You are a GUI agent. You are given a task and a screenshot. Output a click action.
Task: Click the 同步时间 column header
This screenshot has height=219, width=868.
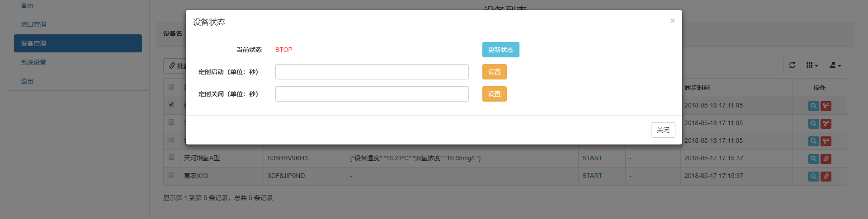pyautogui.click(x=697, y=88)
